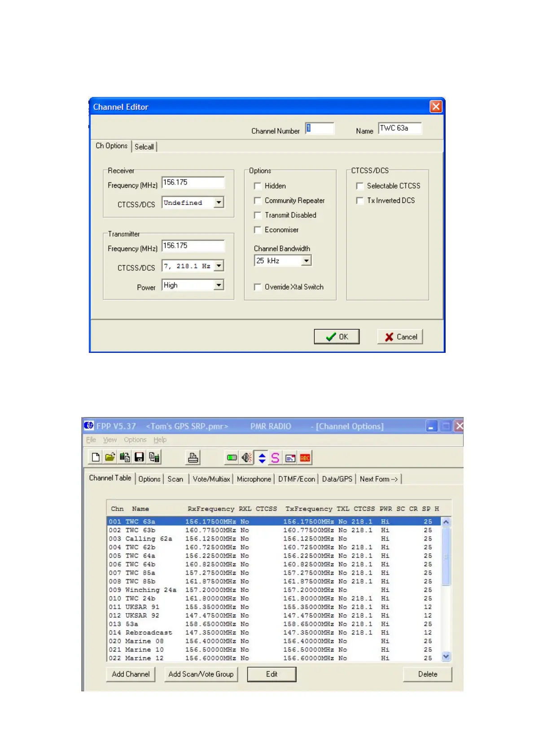Open Transmitter CTCSS/DCS dropdown
Screen dimensions: 534x756
coord(219,266)
